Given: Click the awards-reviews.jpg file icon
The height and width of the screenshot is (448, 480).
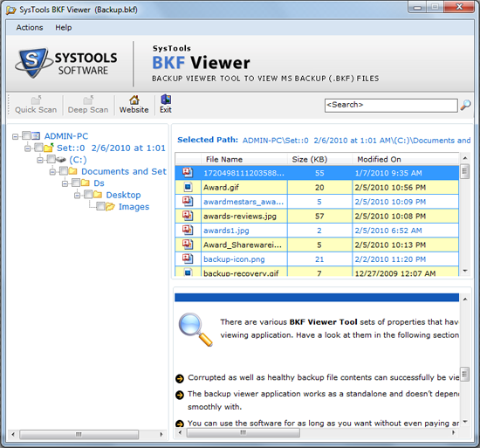Looking at the screenshot, I should click(188, 216).
